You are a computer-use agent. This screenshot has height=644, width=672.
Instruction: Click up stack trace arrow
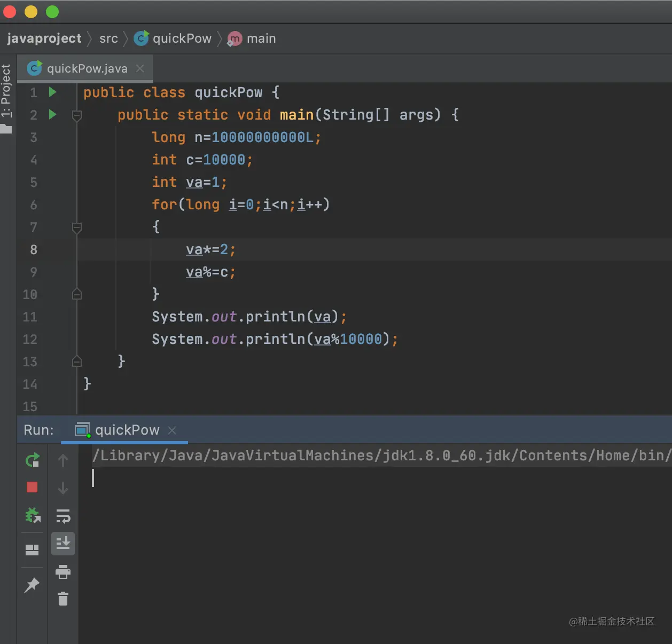pos(63,460)
